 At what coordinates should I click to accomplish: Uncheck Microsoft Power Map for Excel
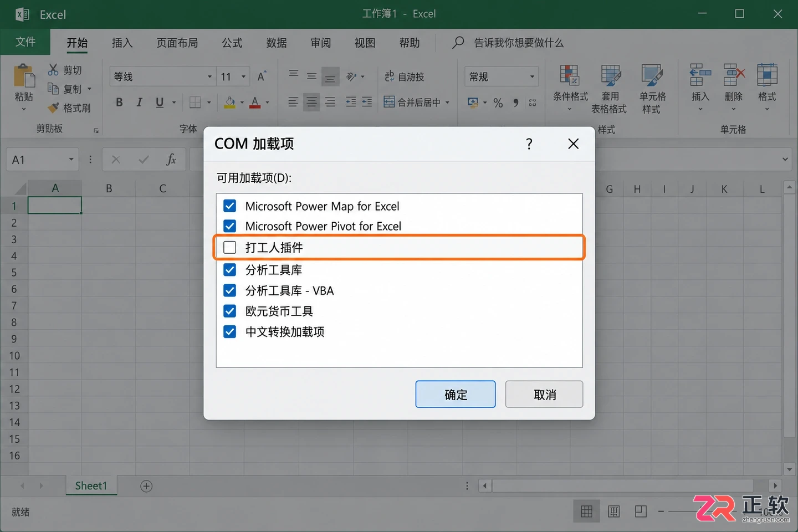[230, 206]
